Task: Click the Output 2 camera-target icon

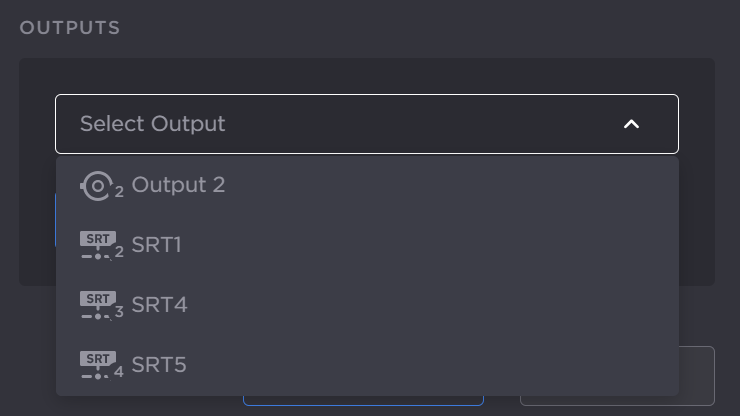Action: [97, 185]
